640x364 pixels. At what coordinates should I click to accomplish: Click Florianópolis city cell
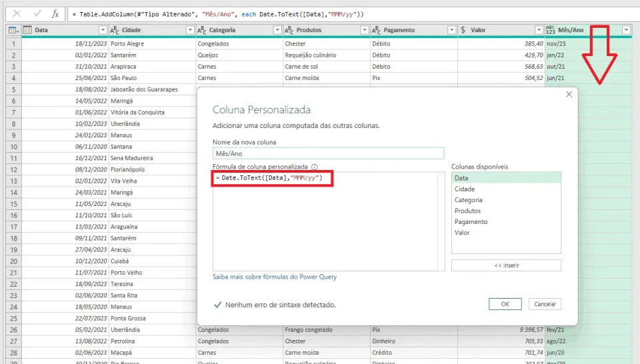click(x=152, y=169)
